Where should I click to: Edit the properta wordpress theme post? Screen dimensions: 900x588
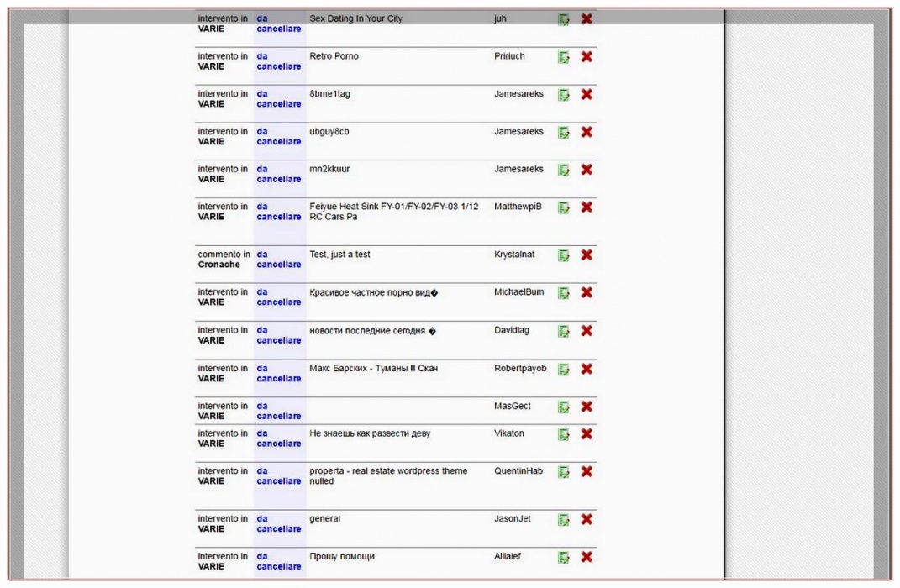(x=564, y=473)
